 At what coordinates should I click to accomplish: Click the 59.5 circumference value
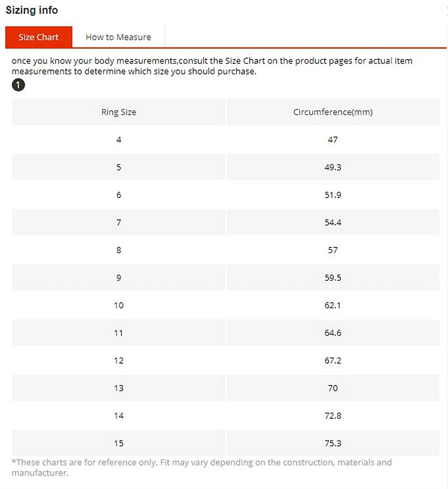click(333, 278)
